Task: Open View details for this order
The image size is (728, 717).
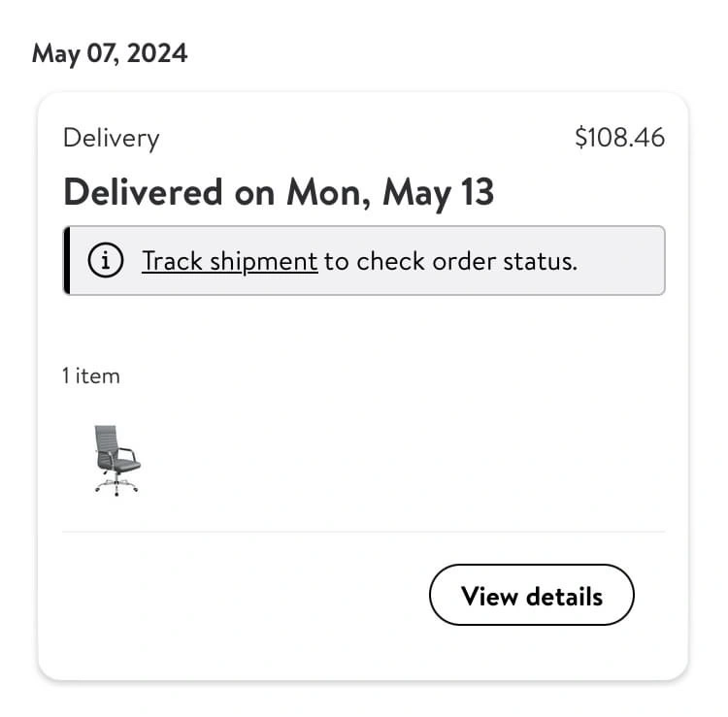Action: click(x=532, y=595)
